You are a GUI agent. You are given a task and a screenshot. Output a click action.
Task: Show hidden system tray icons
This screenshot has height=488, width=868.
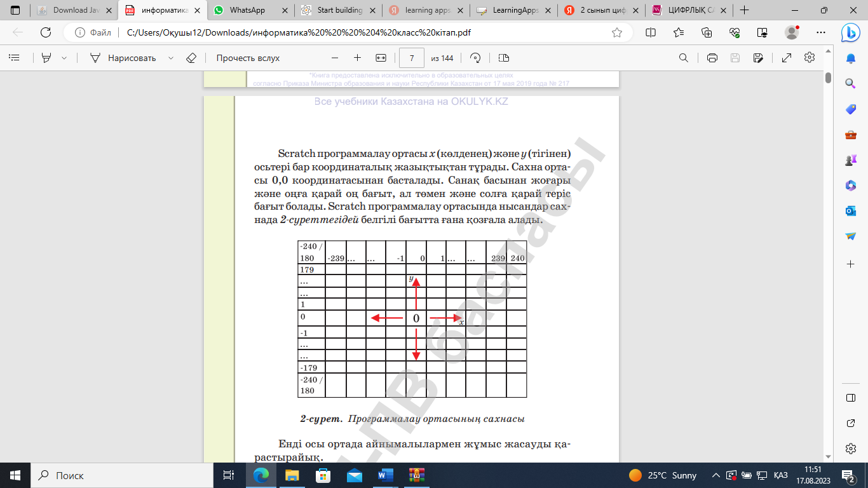pyautogui.click(x=716, y=475)
